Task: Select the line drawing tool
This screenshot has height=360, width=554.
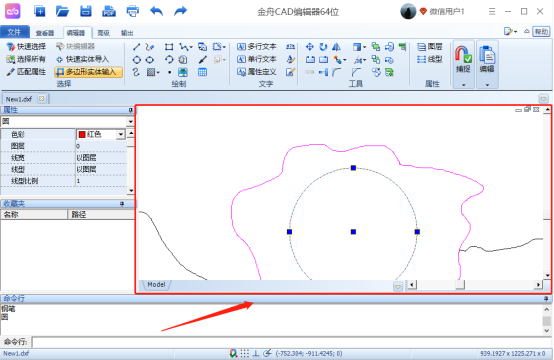Action: click(x=136, y=47)
